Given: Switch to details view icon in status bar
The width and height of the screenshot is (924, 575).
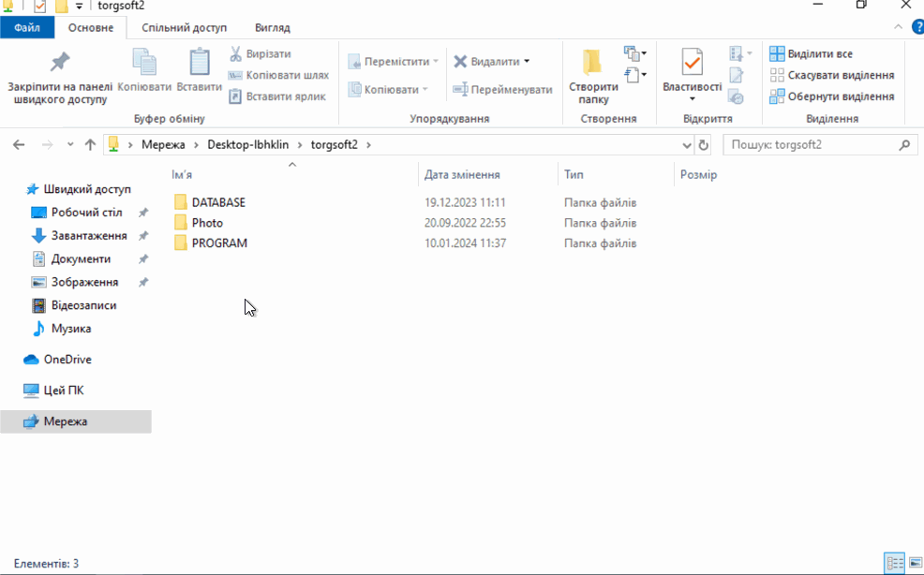Looking at the screenshot, I should pyautogui.click(x=894, y=563).
